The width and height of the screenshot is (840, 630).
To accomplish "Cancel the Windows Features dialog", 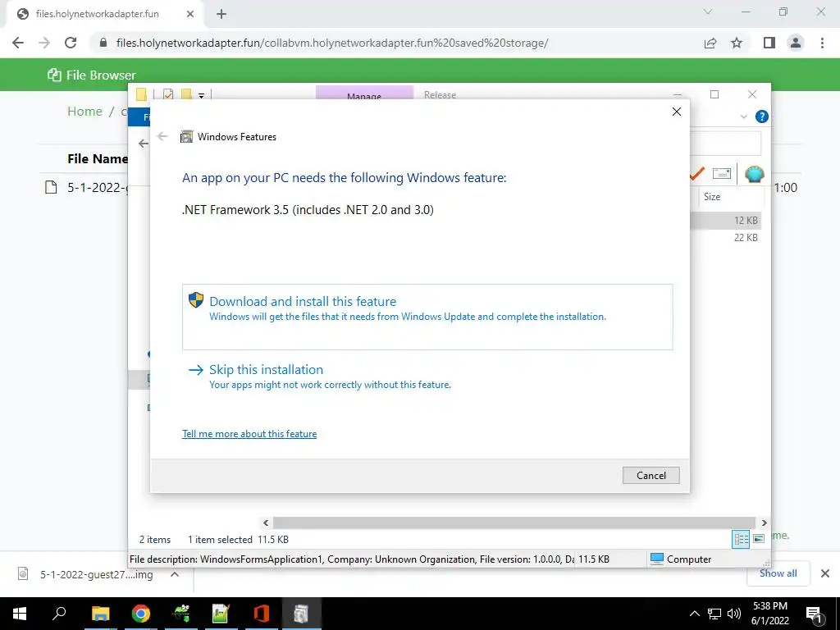I will pos(651,475).
